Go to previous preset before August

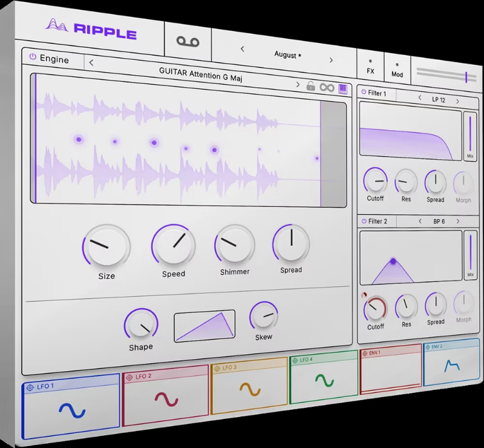[x=243, y=49]
